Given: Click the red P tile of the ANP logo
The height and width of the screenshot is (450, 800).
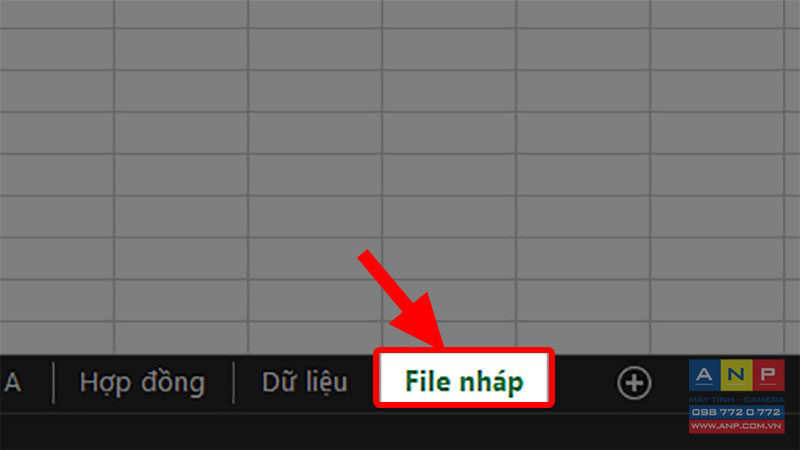Looking at the screenshot, I should click(x=768, y=376).
